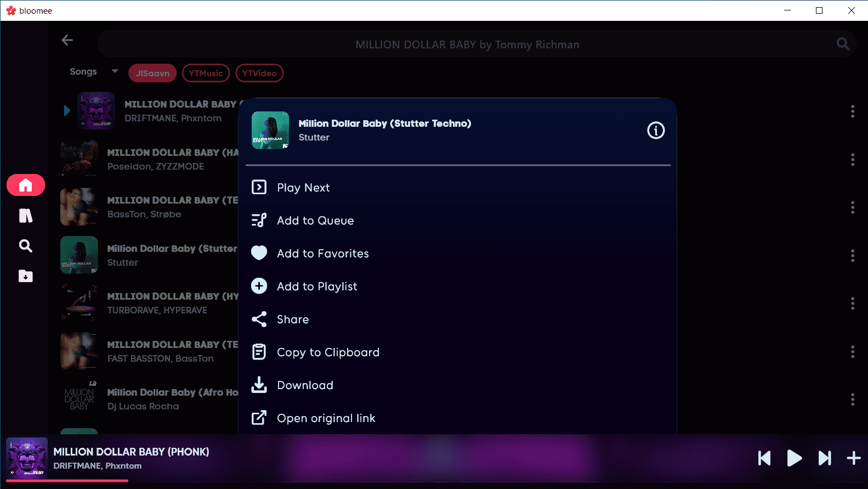Image resolution: width=868 pixels, height=489 pixels.
Task: Click the Share icon
Action: click(x=259, y=319)
